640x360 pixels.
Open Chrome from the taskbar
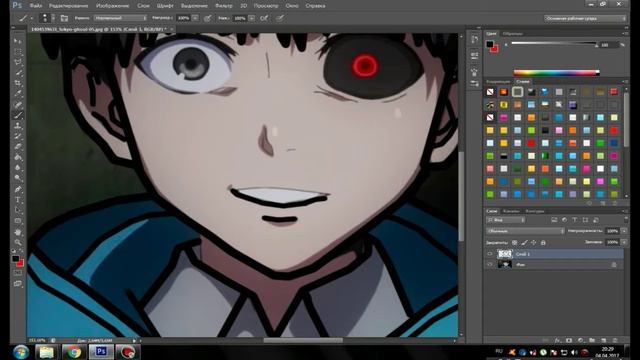coord(74,352)
